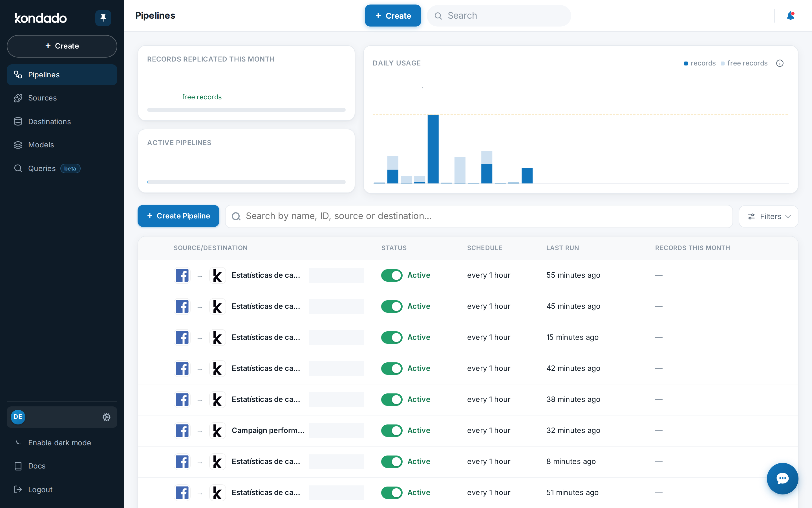Click Facebook source icon in 8 minutes ago row

coord(182,462)
